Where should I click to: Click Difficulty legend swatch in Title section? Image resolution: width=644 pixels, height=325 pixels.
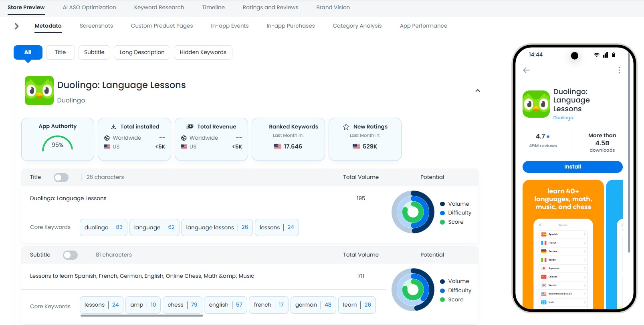442,213
